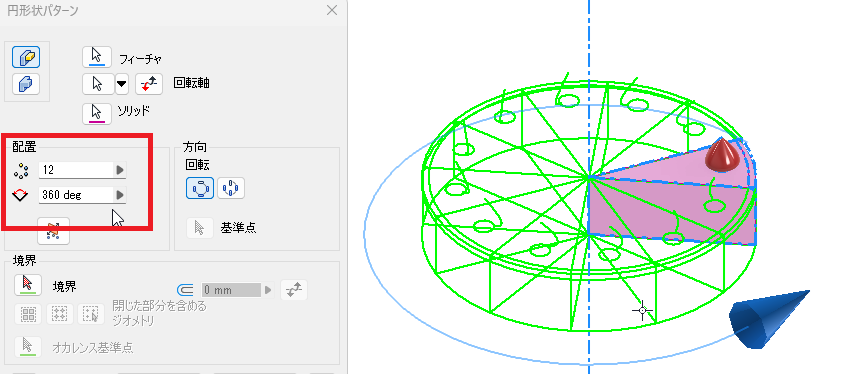Click the occurrence count field showing 12

[x=76, y=170]
